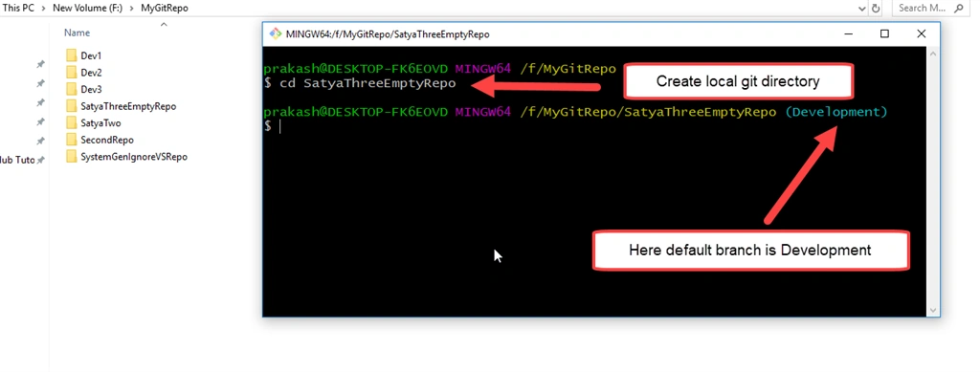Open address bar history dropdown
Screen dimensions: 980x372
(x=862, y=9)
